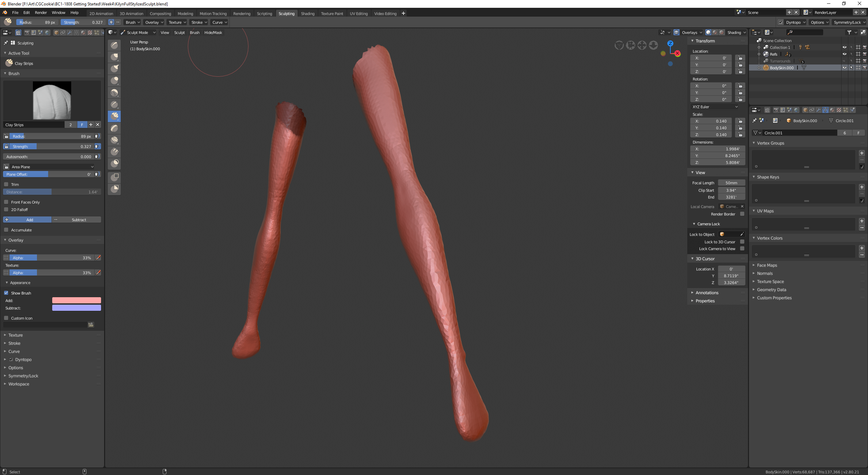Click the outliner filter funnel icon
Image resolution: width=868 pixels, height=475 pixels.
click(x=849, y=32)
